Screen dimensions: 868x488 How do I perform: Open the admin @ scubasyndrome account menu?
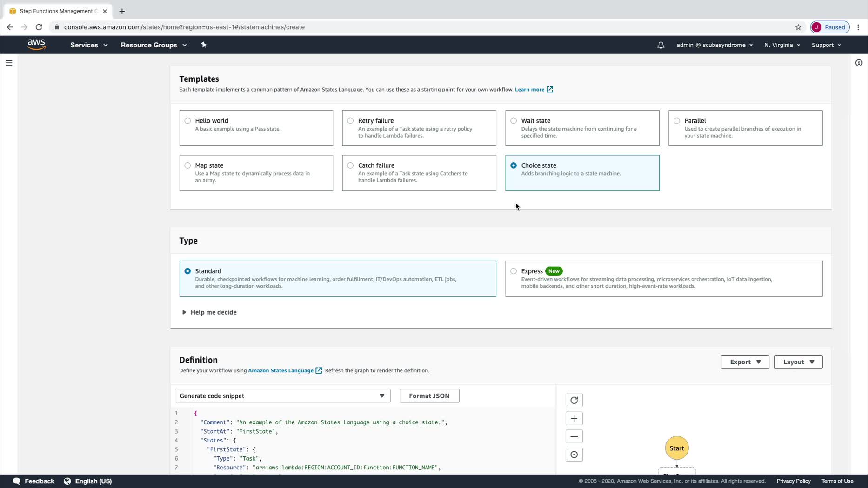point(714,45)
